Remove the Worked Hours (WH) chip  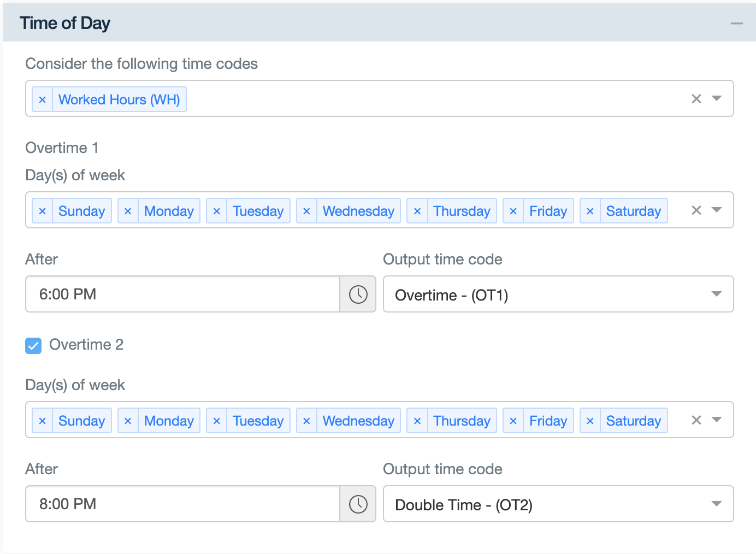[x=43, y=99]
